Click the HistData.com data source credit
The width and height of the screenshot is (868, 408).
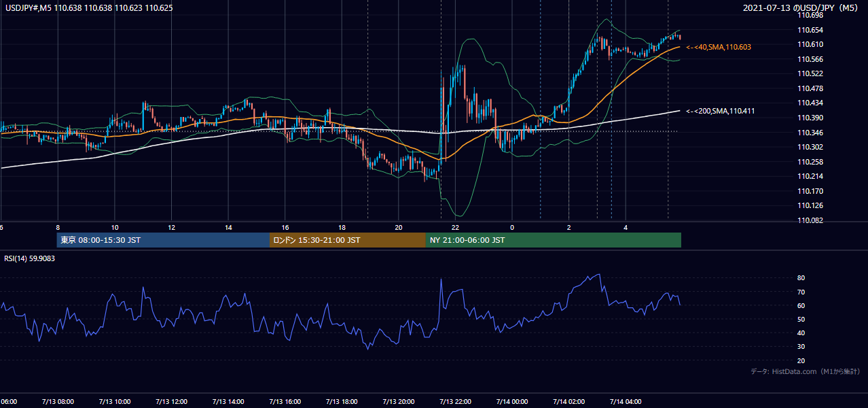tap(806, 371)
